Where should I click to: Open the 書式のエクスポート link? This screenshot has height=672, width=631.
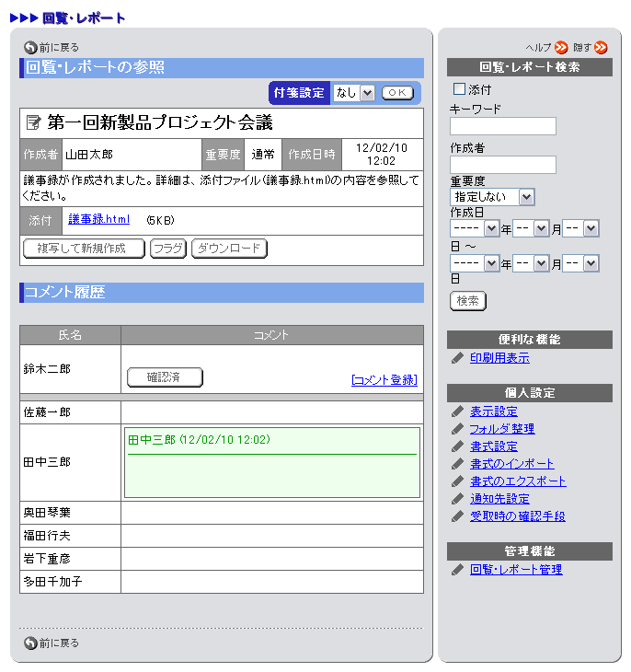518,481
